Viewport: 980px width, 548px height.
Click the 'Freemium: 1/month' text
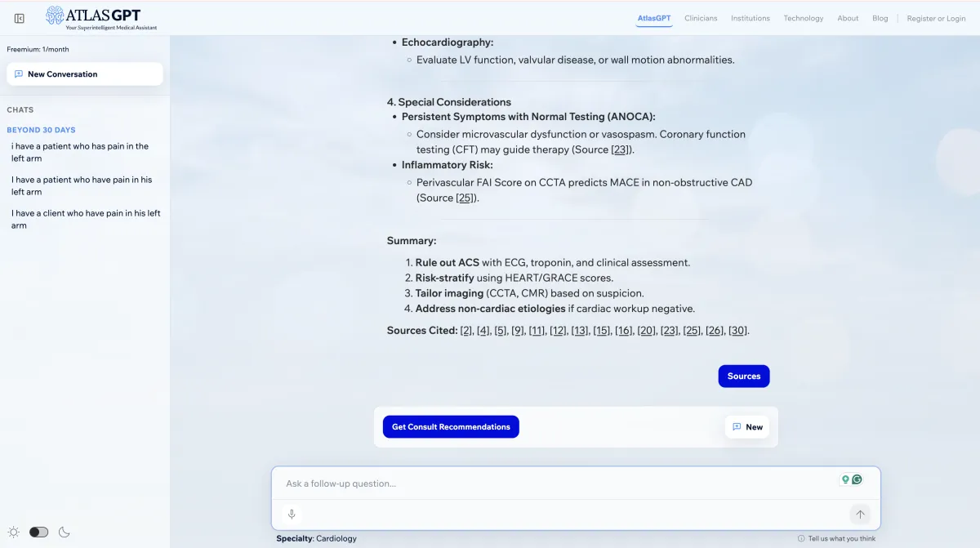tap(38, 49)
